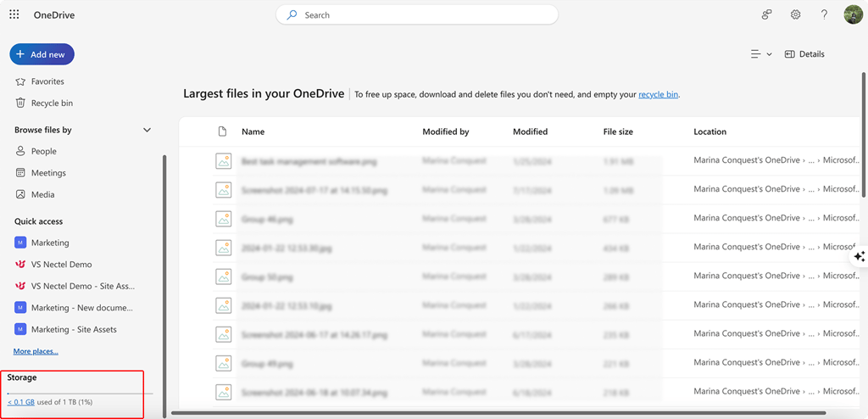The height and width of the screenshot is (419, 868).
Task: Open the More places link
Action: pos(36,351)
